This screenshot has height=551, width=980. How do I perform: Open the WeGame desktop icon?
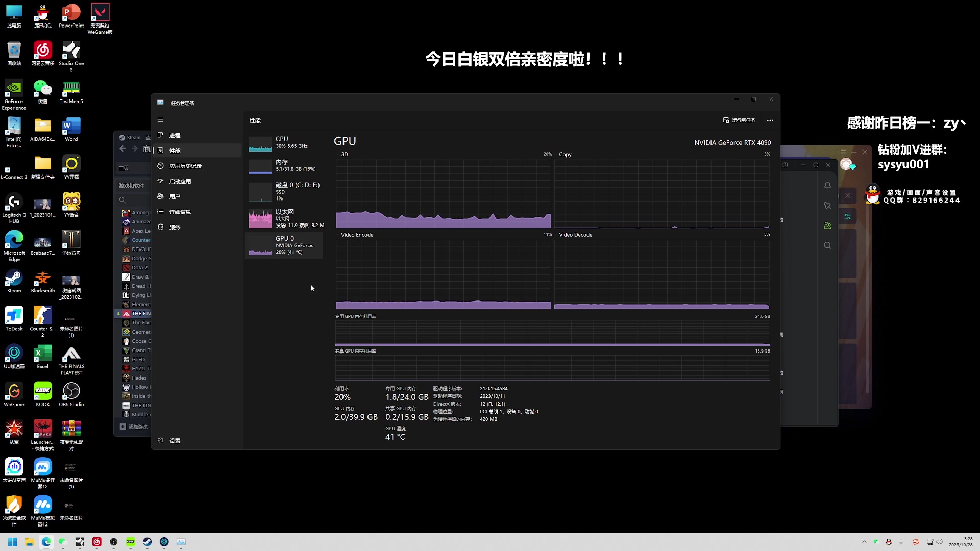(14, 394)
